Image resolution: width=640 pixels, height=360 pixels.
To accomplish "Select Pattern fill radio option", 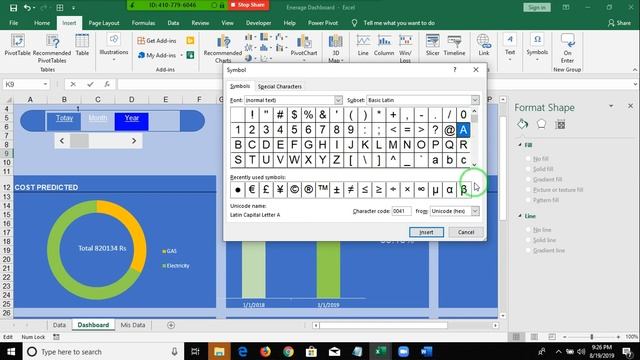I will 528,200.
